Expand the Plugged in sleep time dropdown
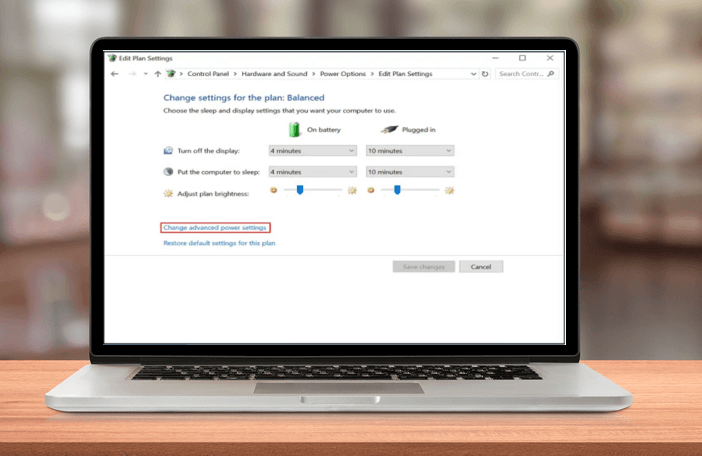 point(409,171)
